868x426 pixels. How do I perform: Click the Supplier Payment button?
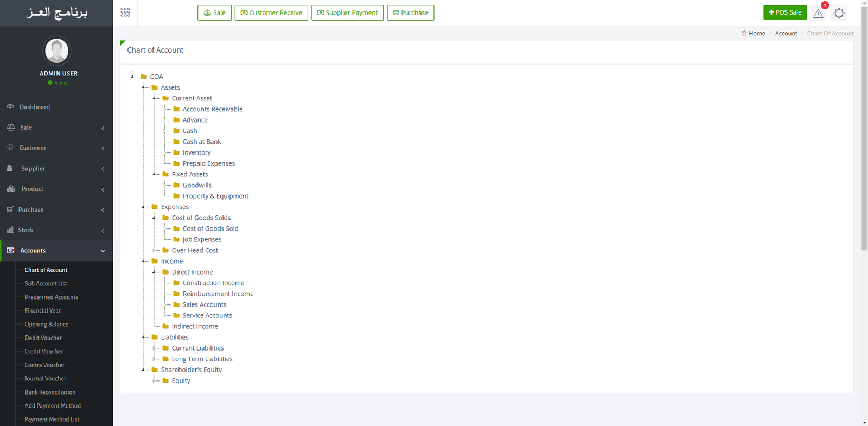pos(347,13)
